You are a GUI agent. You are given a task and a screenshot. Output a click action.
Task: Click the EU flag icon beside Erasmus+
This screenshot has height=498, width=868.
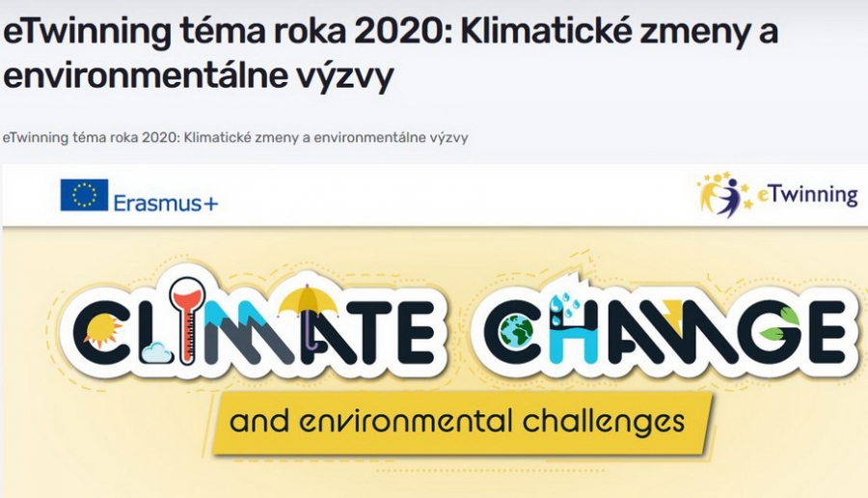[x=84, y=195]
